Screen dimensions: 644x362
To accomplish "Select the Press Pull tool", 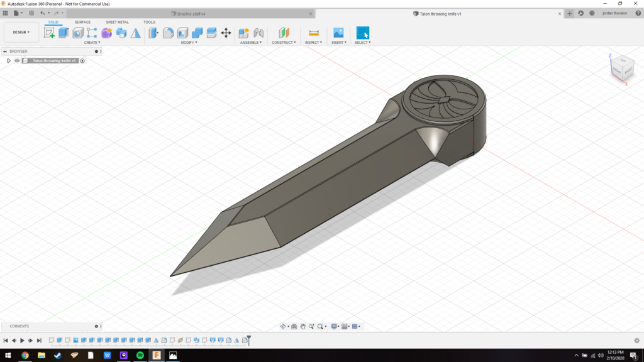I will pos(153,33).
